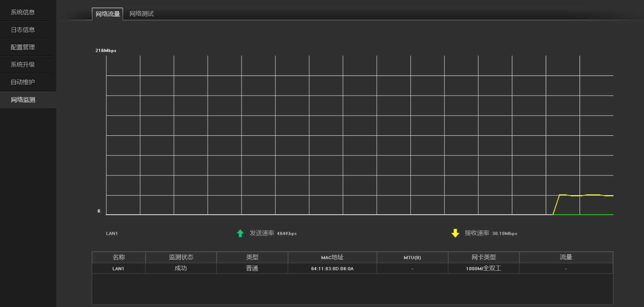Click the 流量 column header
Image resolution: width=644 pixels, height=307 pixels.
[x=566, y=257]
